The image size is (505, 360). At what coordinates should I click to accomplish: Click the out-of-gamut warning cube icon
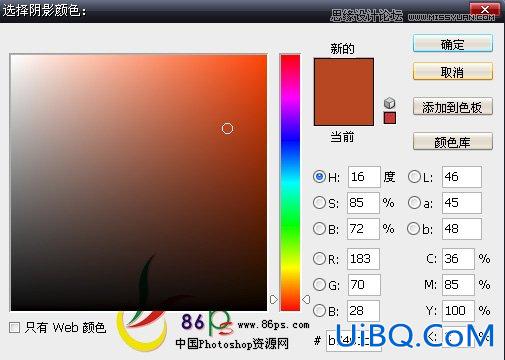389,103
